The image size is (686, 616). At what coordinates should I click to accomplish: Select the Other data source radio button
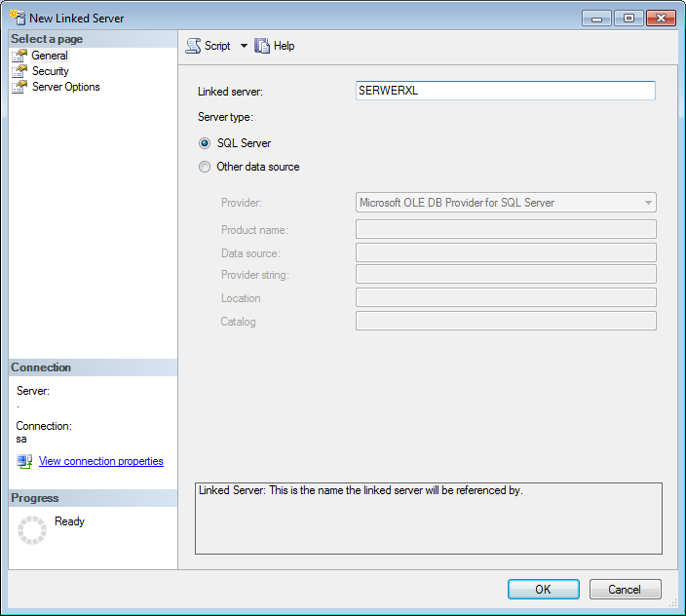[x=205, y=167]
